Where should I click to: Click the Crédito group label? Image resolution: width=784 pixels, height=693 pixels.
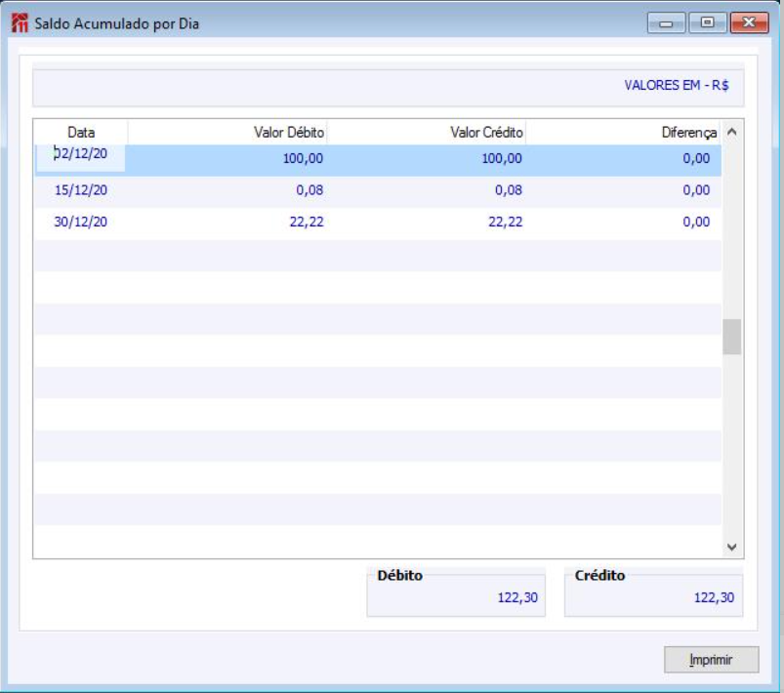point(599,576)
